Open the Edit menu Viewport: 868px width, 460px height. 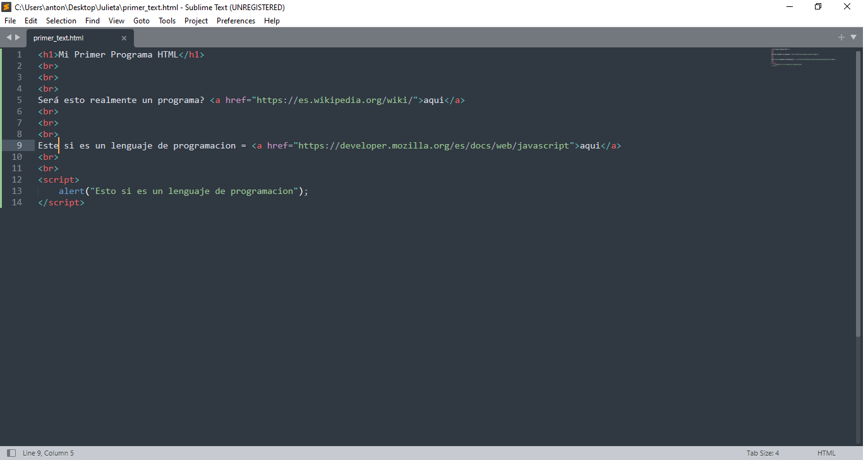31,21
